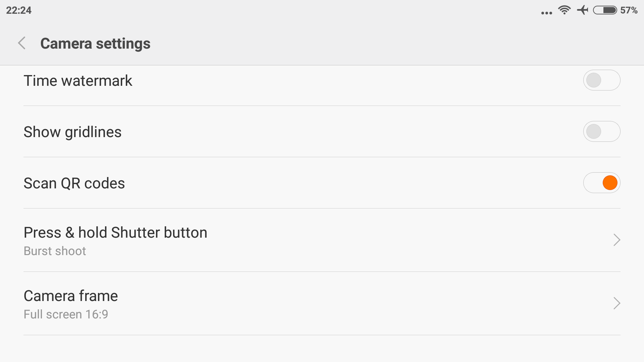
Task: Enable the Time watermark switch
Action: coord(602,80)
